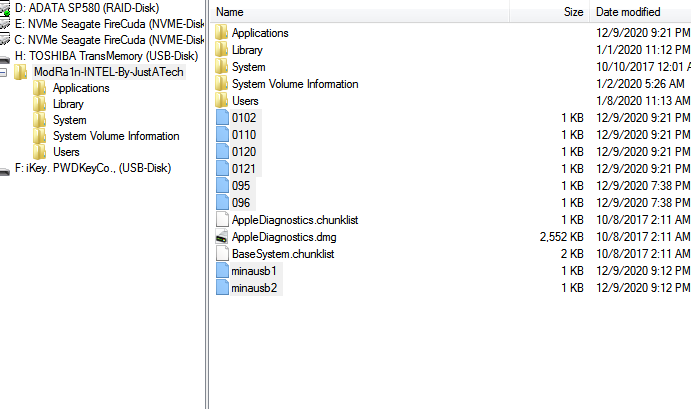The height and width of the screenshot is (409, 691).
Task: Click the blue file icon for 096
Action: 222,203
